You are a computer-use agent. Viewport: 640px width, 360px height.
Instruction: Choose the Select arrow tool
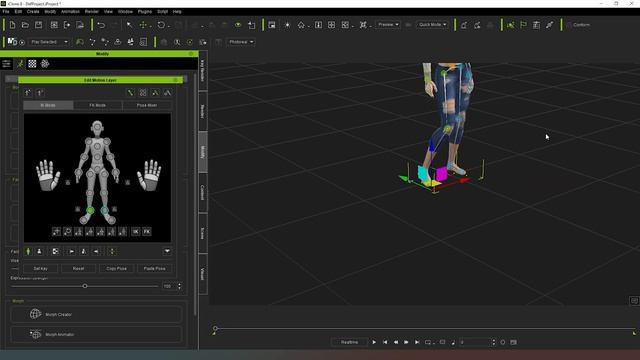pos(129,25)
